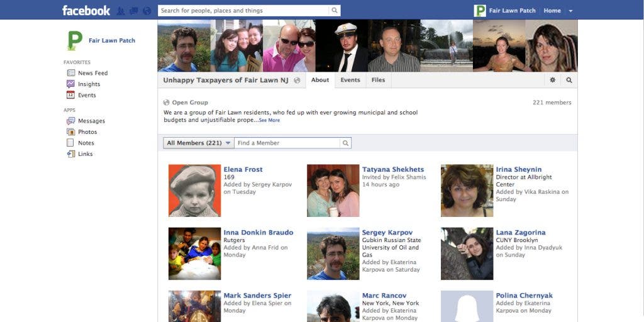Click the fountain photo in cover strip

coord(447,45)
